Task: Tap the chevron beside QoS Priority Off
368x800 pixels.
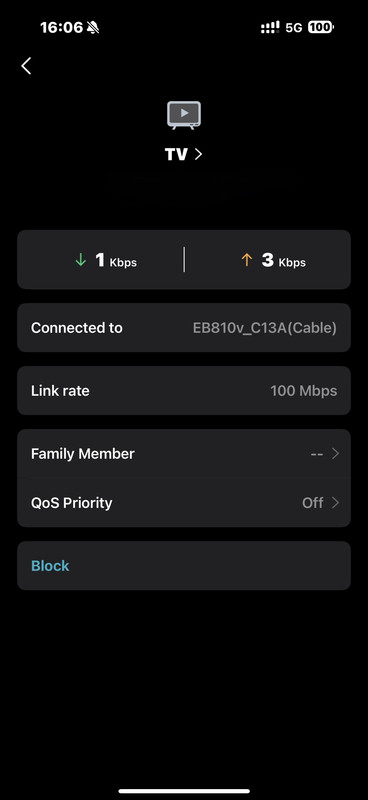Action: (335, 503)
